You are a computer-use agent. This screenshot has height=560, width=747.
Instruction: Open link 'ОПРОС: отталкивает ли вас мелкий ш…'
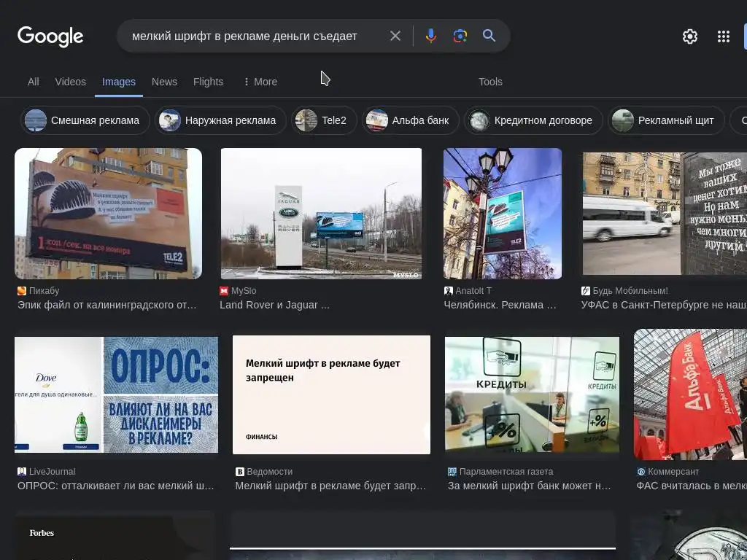[x=116, y=486]
